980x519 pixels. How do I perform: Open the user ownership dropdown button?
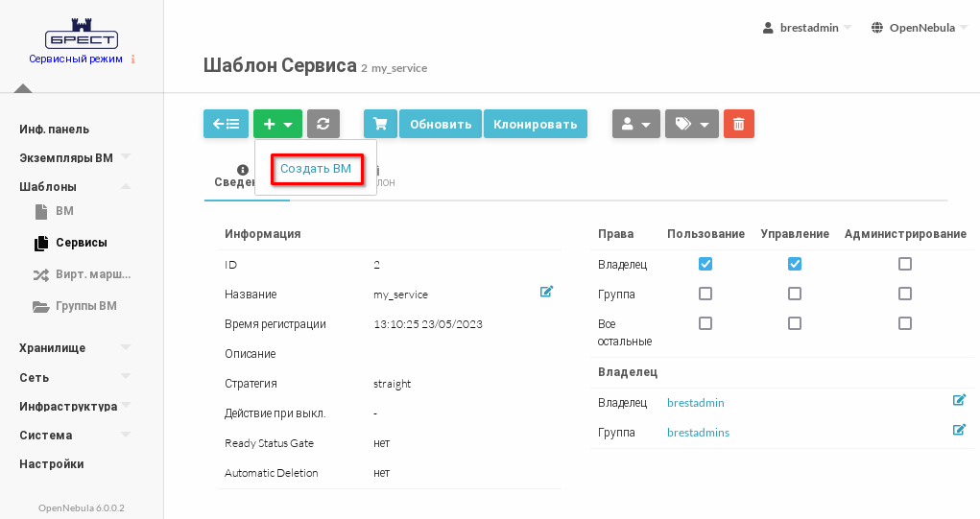[x=635, y=124]
